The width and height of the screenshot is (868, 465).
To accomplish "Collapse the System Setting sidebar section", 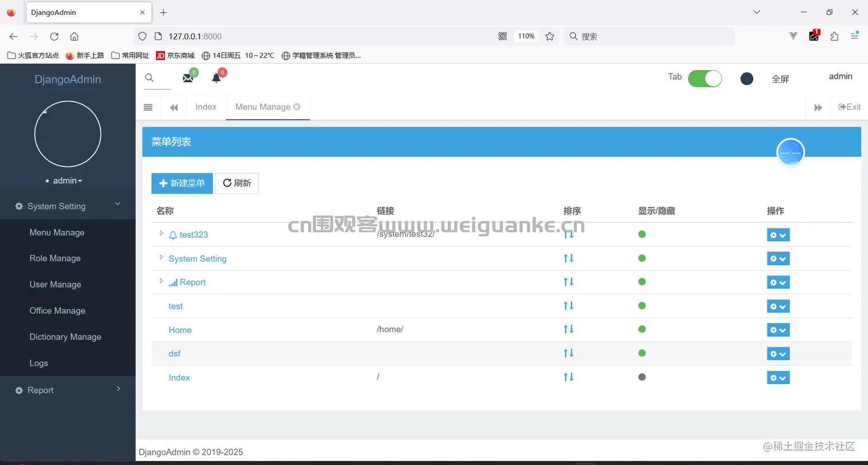I will (68, 206).
